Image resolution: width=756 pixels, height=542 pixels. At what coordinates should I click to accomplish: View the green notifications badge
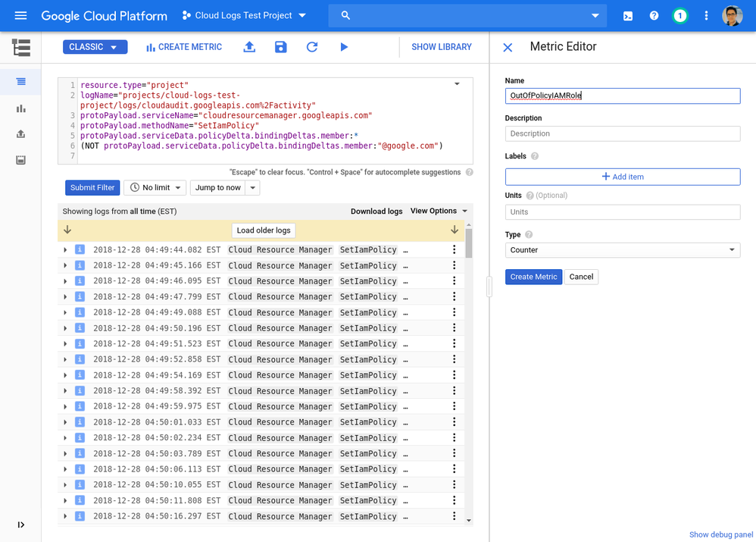tap(679, 16)
